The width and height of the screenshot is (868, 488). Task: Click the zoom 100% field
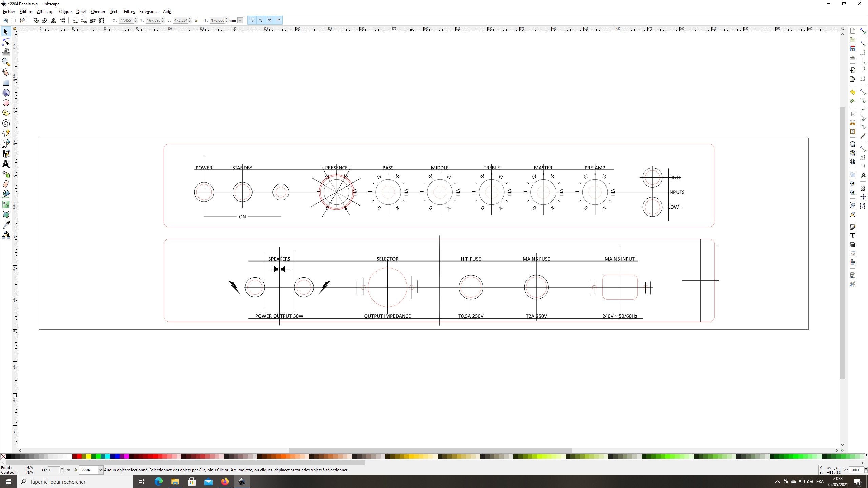(x=855, y=470)
